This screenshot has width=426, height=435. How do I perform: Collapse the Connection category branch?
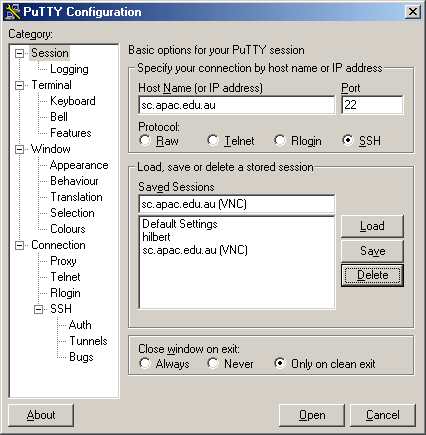point(20,245)
